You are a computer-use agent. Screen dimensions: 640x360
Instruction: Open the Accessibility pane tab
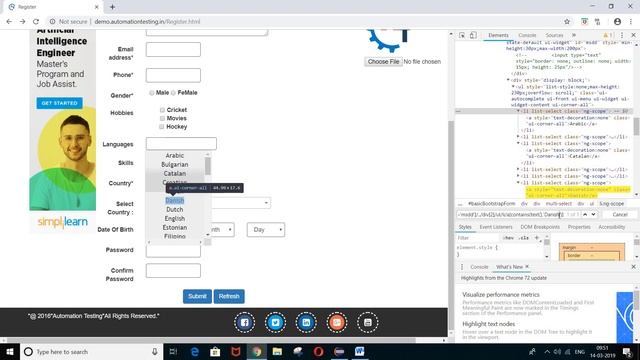click(x=612, y=227)
